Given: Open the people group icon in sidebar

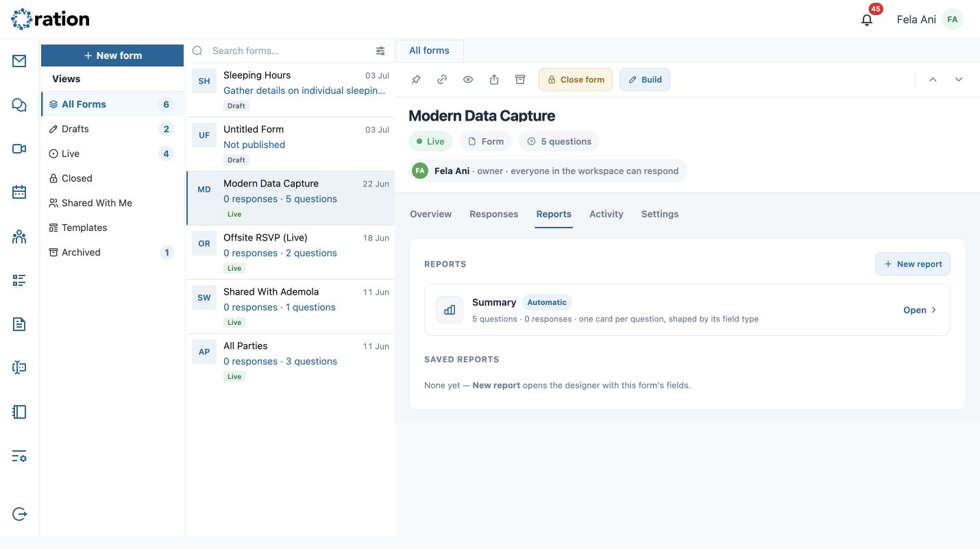Looking at the screenshot, I should coord(19,236).
